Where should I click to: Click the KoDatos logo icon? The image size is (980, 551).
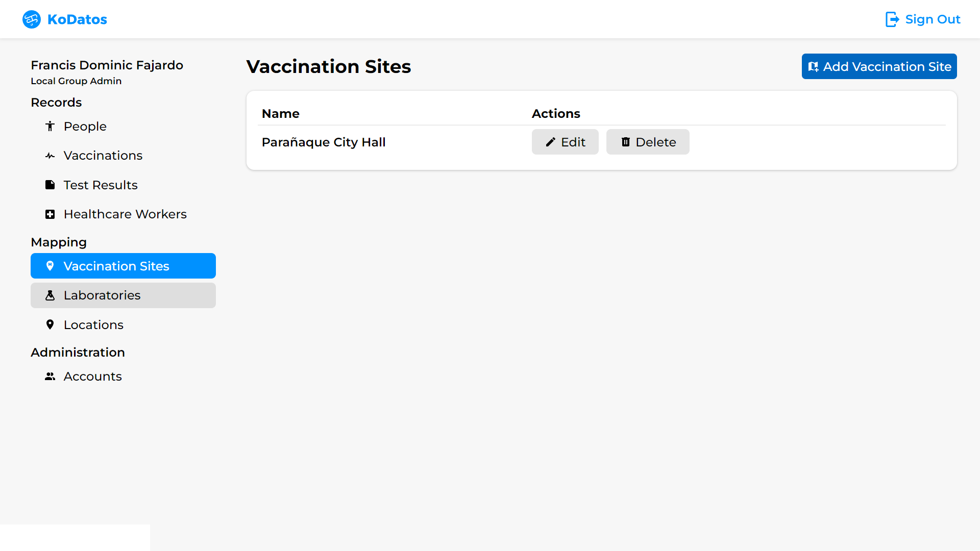32,19
